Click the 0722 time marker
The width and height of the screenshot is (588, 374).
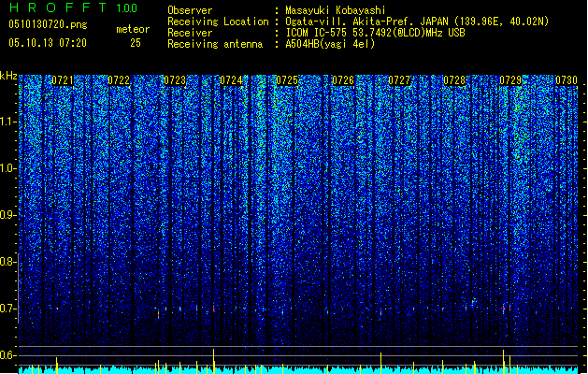click(119, 80)
